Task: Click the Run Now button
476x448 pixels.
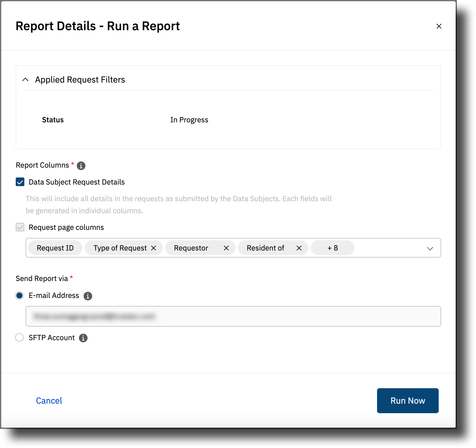Action: click(x=408, y=401)
